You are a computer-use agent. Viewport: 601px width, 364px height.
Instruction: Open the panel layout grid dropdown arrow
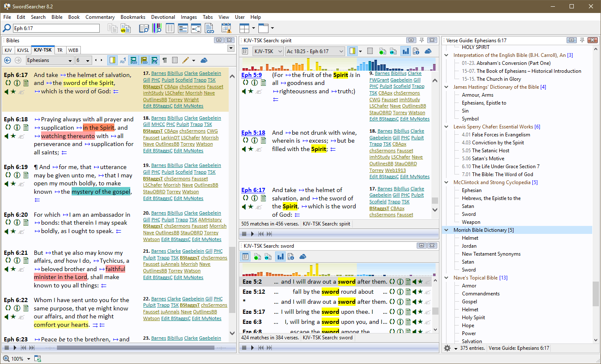[254, 28]
